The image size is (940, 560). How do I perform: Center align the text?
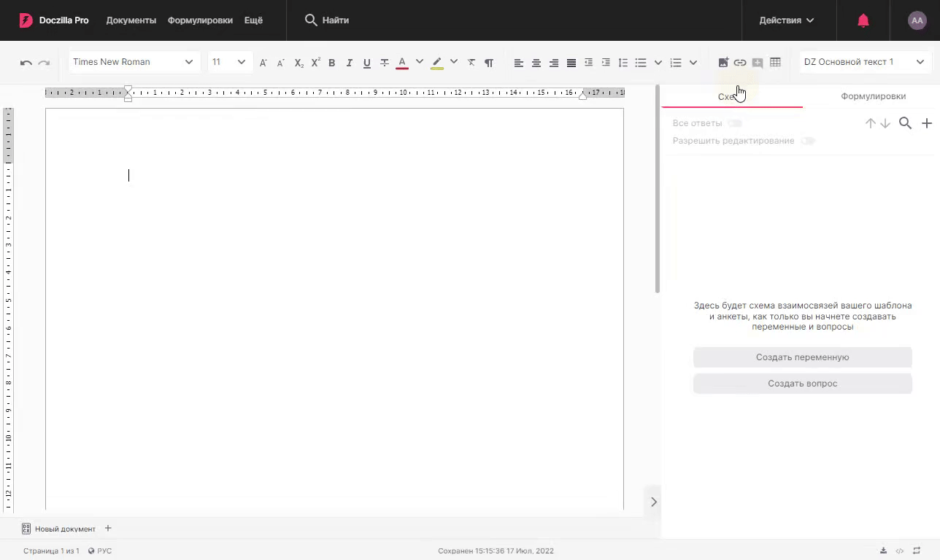tap(536, 63)
